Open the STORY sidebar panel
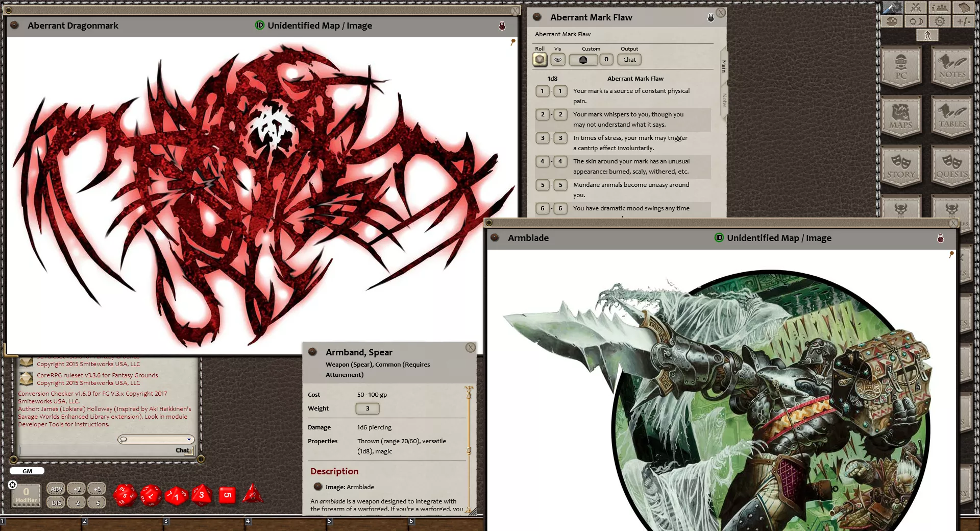This screenshot has width=980, height=531. (x=901, y=166)
